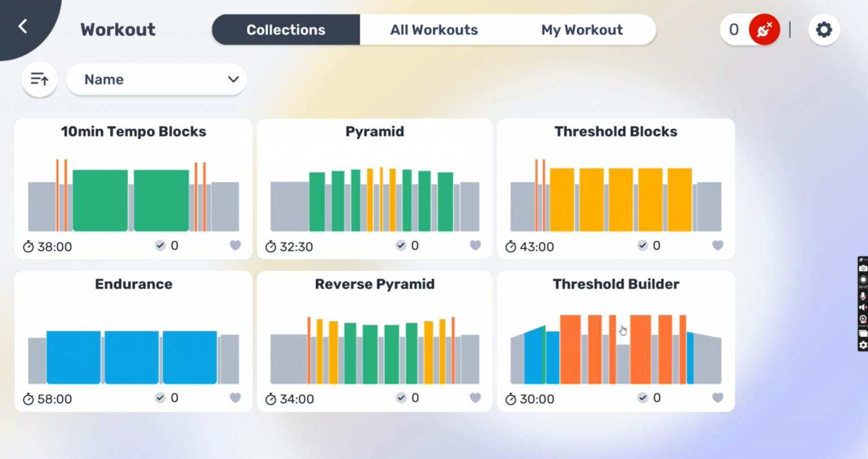Click the back arrow at top left
The image size is (868, 459).
pyautogui.click(x=24, y=25)
